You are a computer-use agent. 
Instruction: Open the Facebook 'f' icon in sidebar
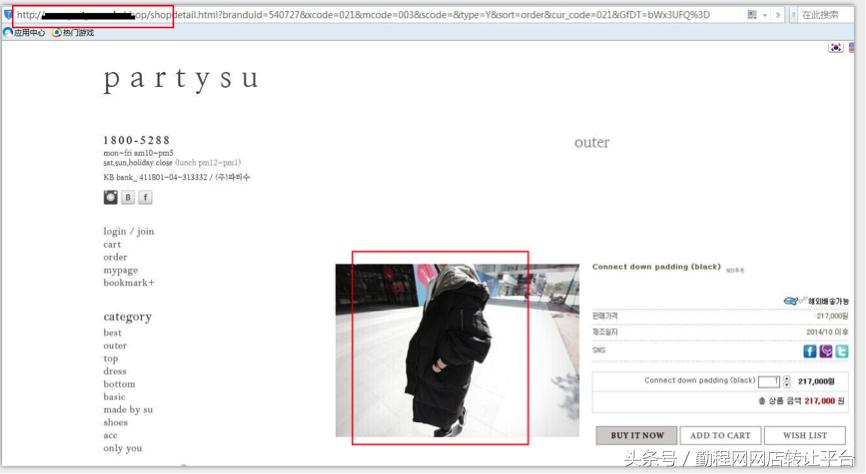pyautogui.click(x=145, y=197)
